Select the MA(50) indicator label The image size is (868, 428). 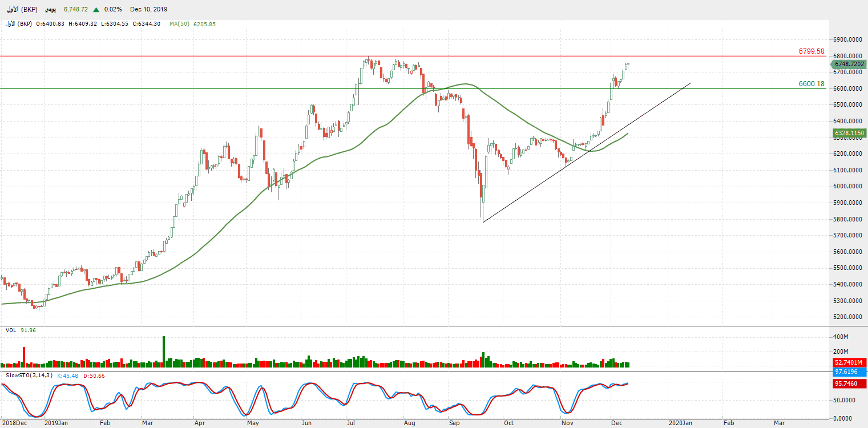coord(179,24)
